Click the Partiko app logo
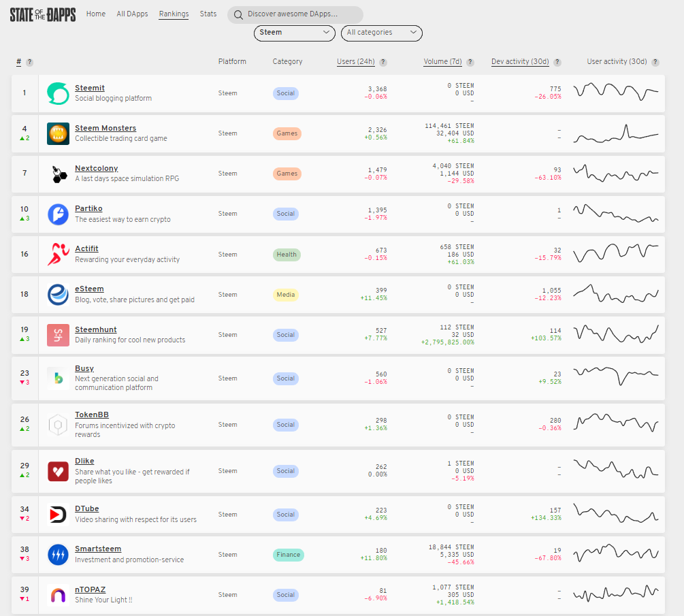Image resolution: width=684 pixels, height=616 pixels. pos(58,214)
